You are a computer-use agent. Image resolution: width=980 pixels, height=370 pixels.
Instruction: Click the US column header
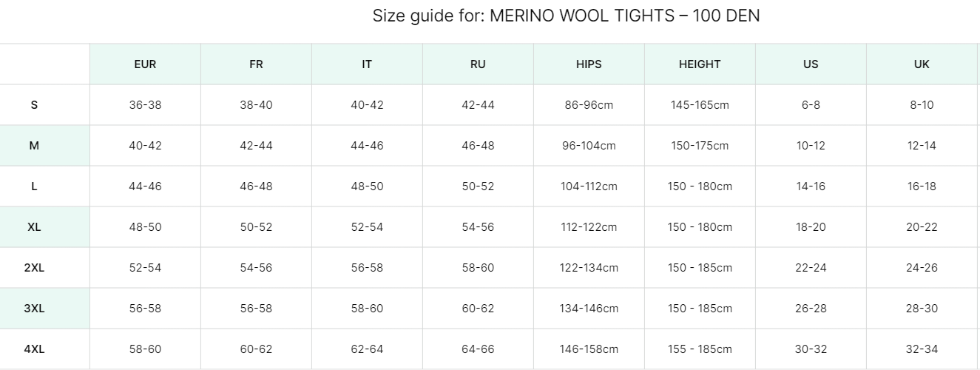[811, 64]
